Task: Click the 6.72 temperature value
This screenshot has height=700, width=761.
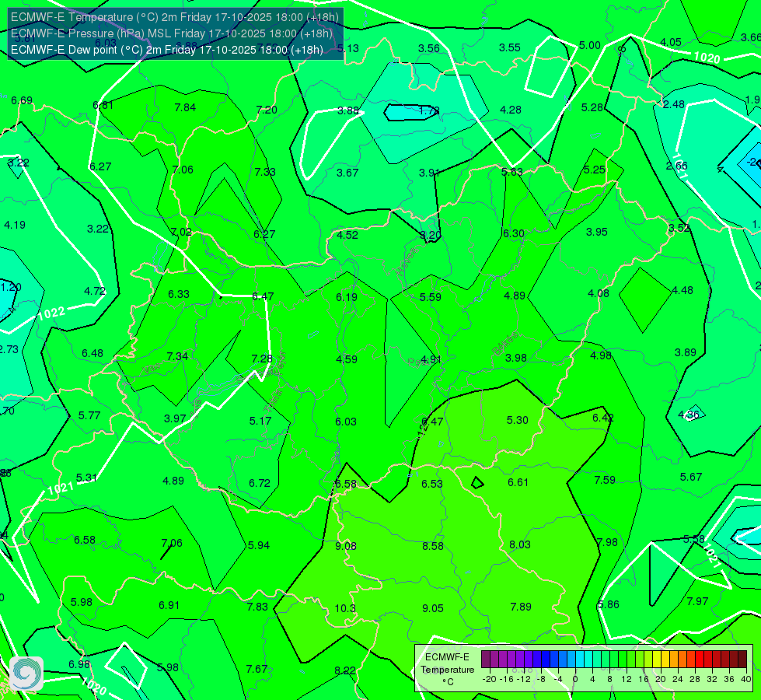Action: click(x=260, y=483)
